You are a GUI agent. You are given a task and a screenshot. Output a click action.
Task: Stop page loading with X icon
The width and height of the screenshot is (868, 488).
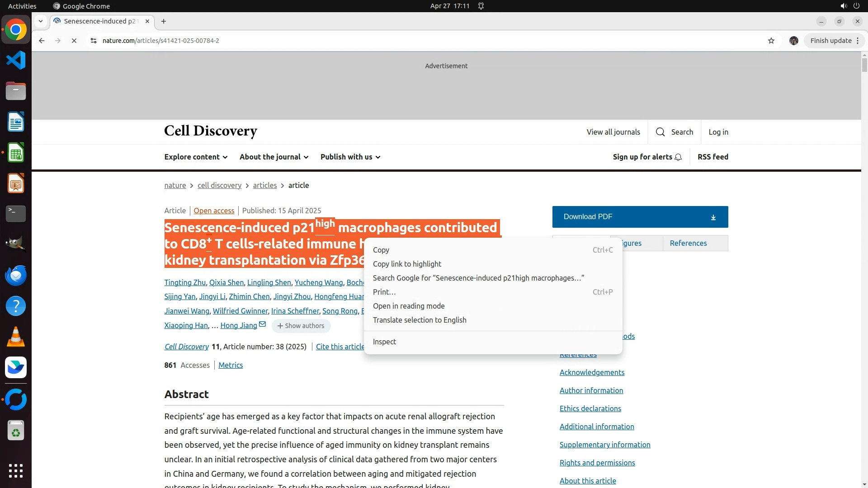click(74, 41)
